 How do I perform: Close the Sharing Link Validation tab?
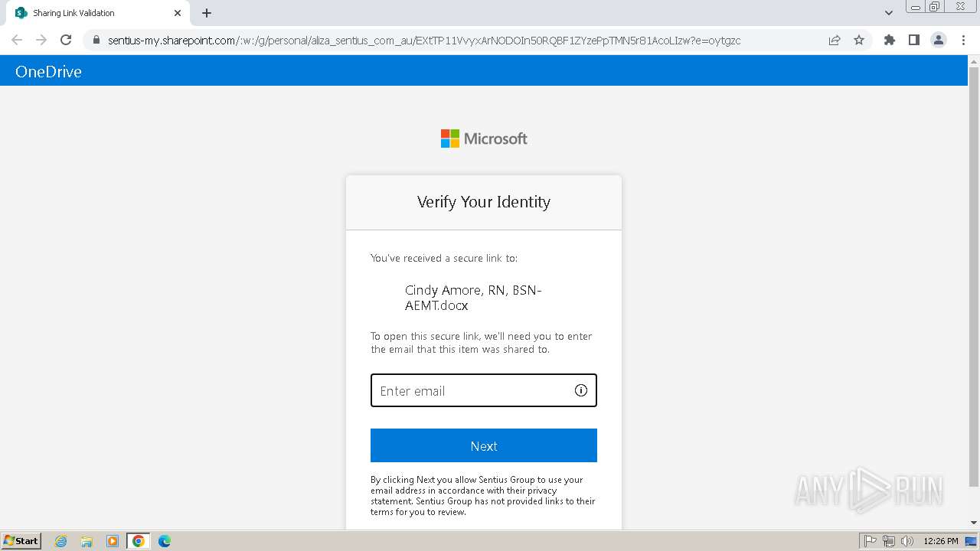178,13
